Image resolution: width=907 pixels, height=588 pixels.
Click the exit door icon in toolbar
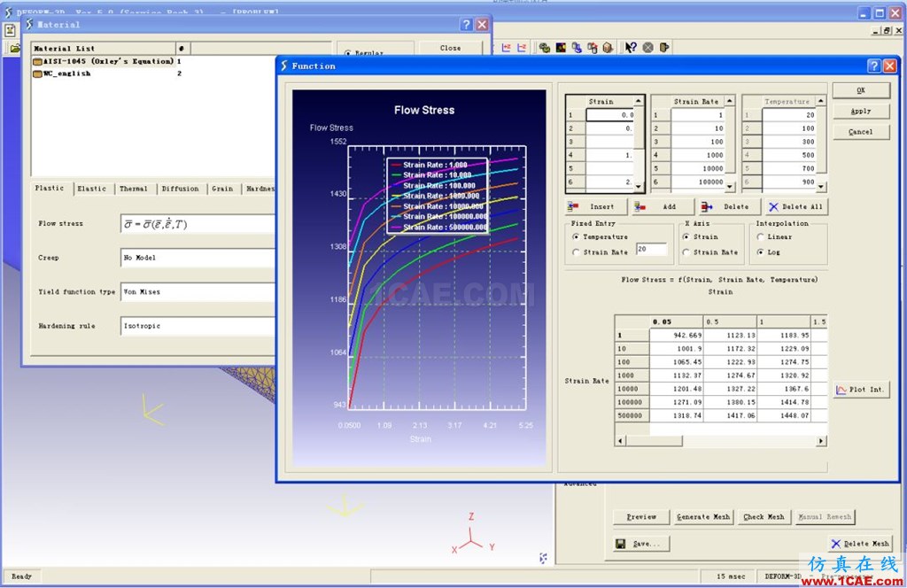tap(664, 48)
